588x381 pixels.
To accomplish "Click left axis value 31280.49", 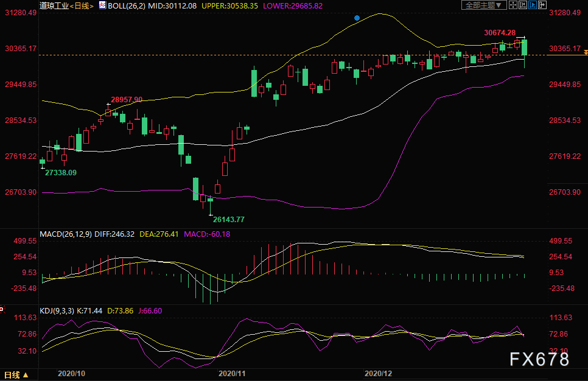I will (21, 13).
